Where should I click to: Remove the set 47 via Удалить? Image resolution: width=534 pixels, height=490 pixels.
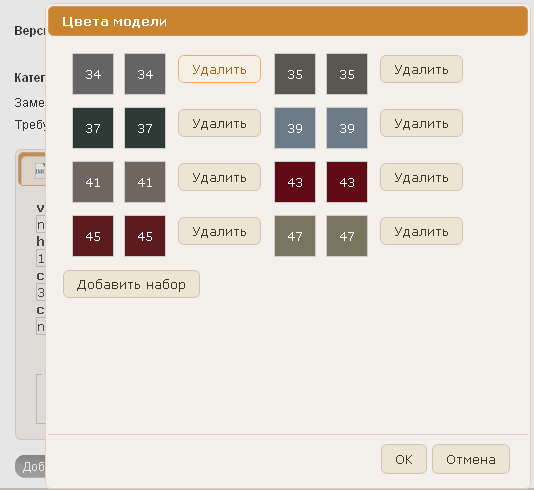tap(421, 231)
